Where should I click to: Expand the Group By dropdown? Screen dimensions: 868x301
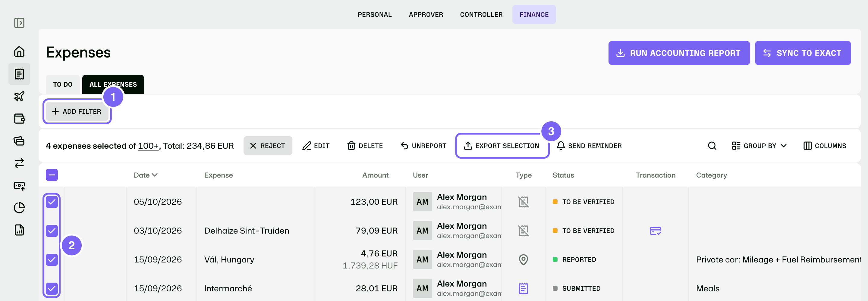tap(759, 146)
